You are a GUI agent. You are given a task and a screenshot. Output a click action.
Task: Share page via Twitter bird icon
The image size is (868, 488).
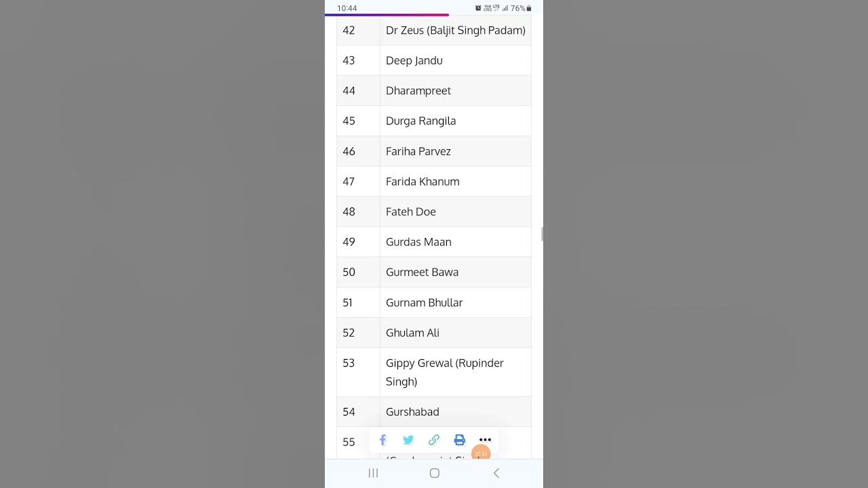click(408, 440)
